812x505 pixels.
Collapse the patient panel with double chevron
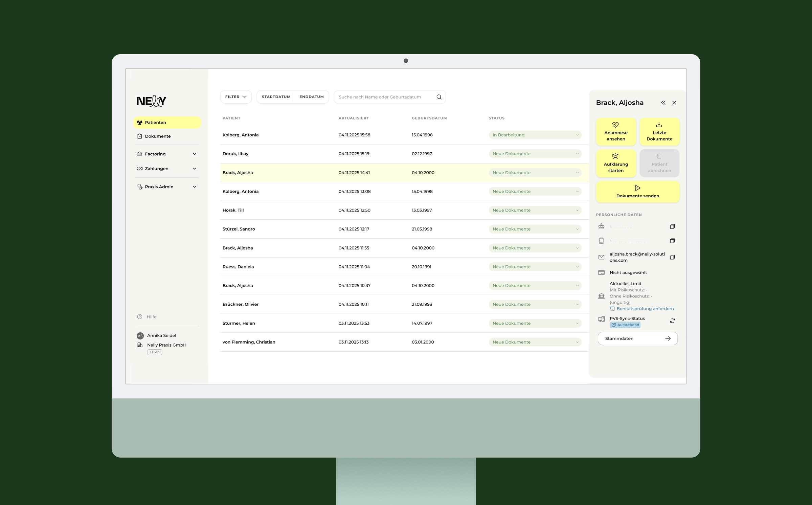coord(663,103)
